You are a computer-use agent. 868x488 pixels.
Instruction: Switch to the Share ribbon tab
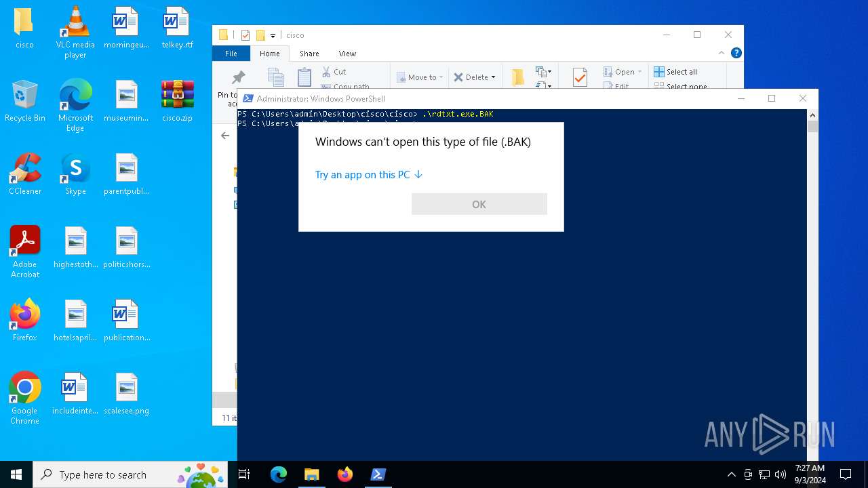(x=309, y=54)
